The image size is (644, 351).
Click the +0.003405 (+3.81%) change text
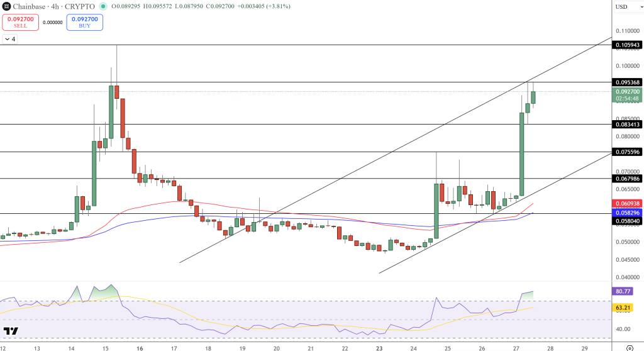point(264,6)
